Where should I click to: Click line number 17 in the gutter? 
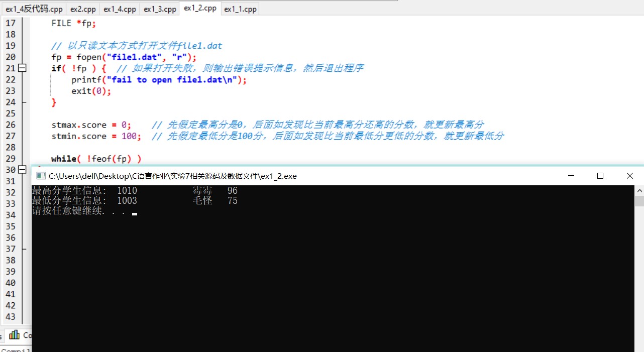coord(11,23)
